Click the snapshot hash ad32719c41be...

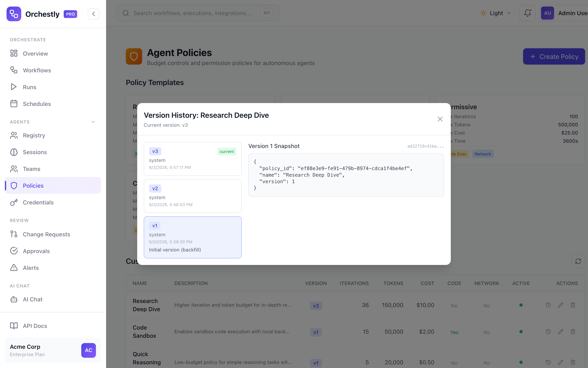[x=425, y=146]
